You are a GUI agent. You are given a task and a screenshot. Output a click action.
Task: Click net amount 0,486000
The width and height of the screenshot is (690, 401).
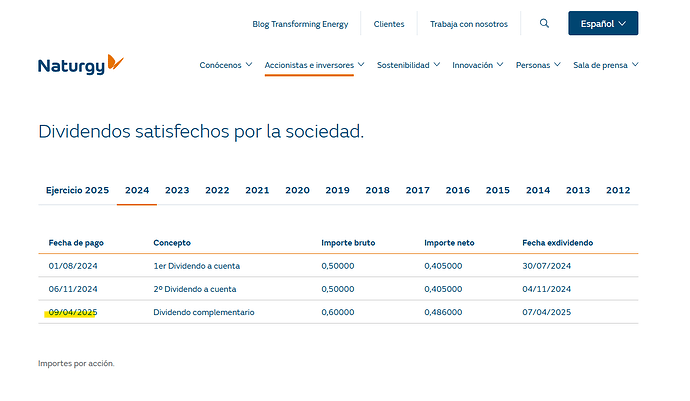(x=443, y=313)
